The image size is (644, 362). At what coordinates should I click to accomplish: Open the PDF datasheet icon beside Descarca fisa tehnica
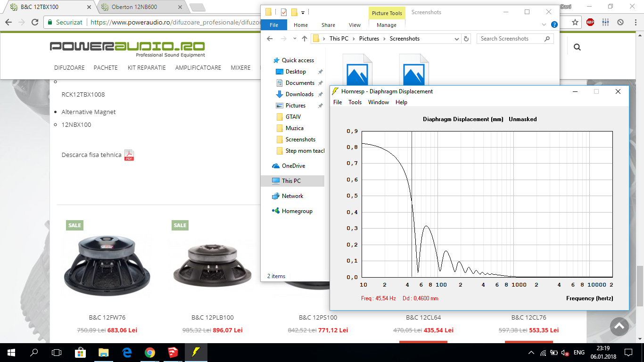[129, 155]
